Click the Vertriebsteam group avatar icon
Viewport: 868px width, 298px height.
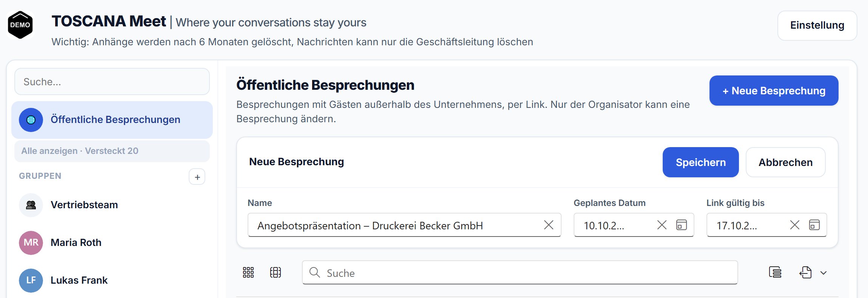31,205
